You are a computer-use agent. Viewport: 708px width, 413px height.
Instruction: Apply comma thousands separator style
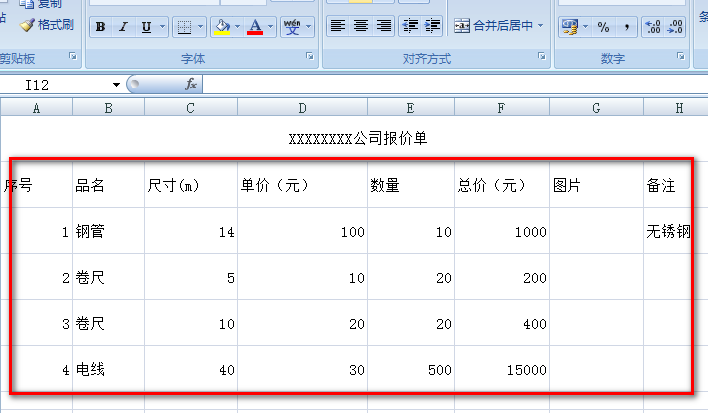(x=626, y=27)
